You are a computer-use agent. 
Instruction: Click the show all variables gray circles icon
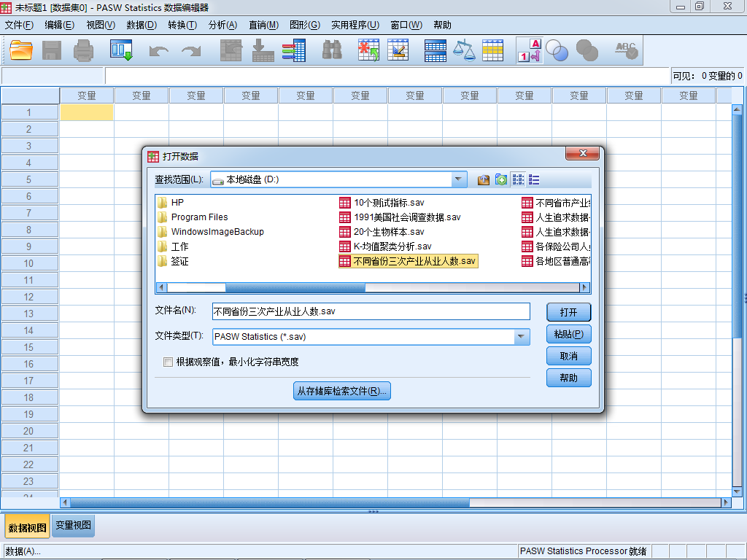(x=587, y=50)
